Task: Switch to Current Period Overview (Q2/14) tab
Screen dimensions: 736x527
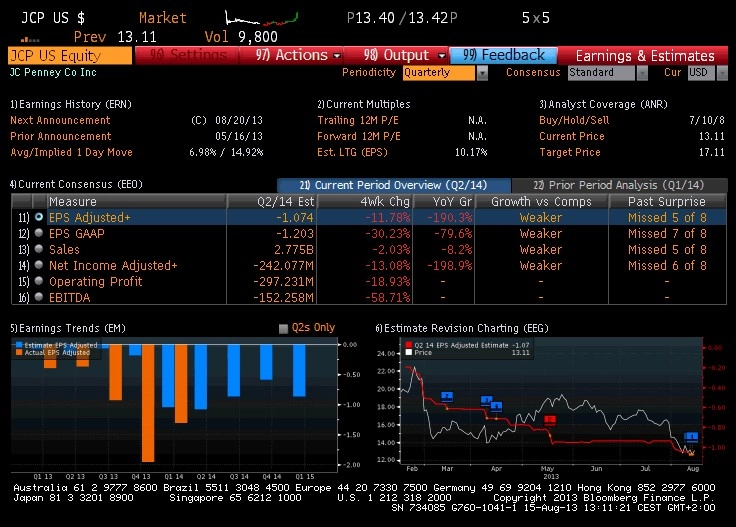Action: pos(393,185)
